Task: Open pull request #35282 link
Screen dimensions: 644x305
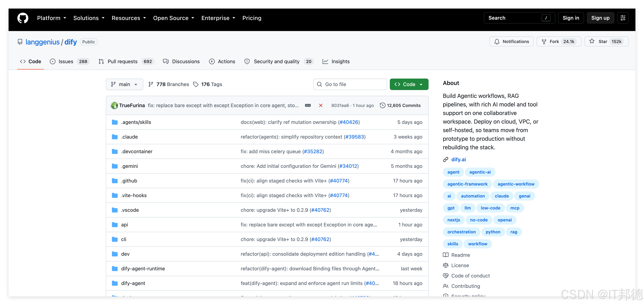Action: 313,151
